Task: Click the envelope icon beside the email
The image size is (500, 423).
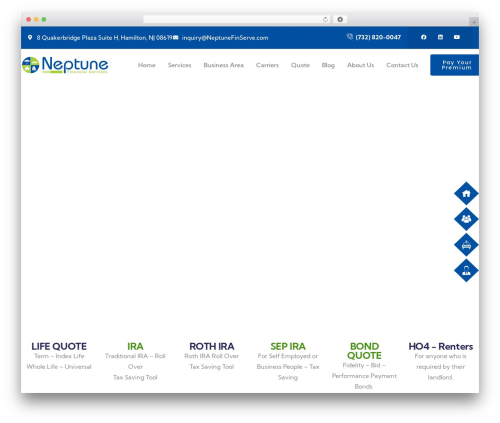Action: pyautogui.click(x=176, y=37)
